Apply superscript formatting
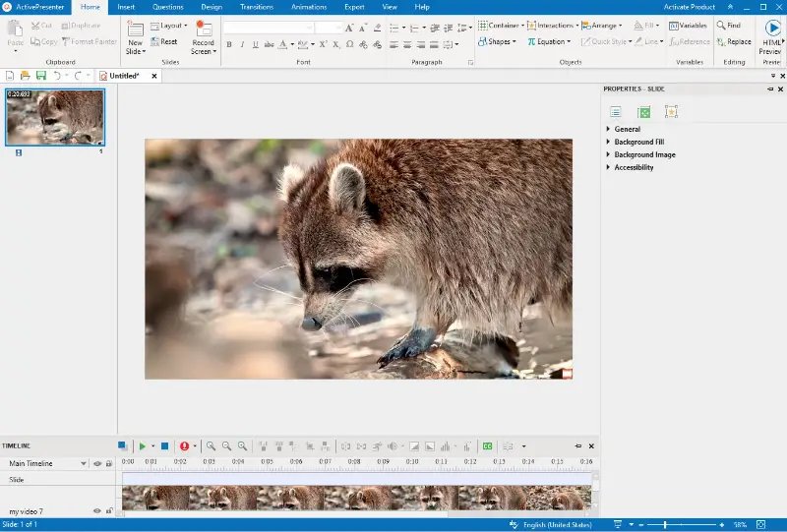787x532 pixels. click(323, 44)
